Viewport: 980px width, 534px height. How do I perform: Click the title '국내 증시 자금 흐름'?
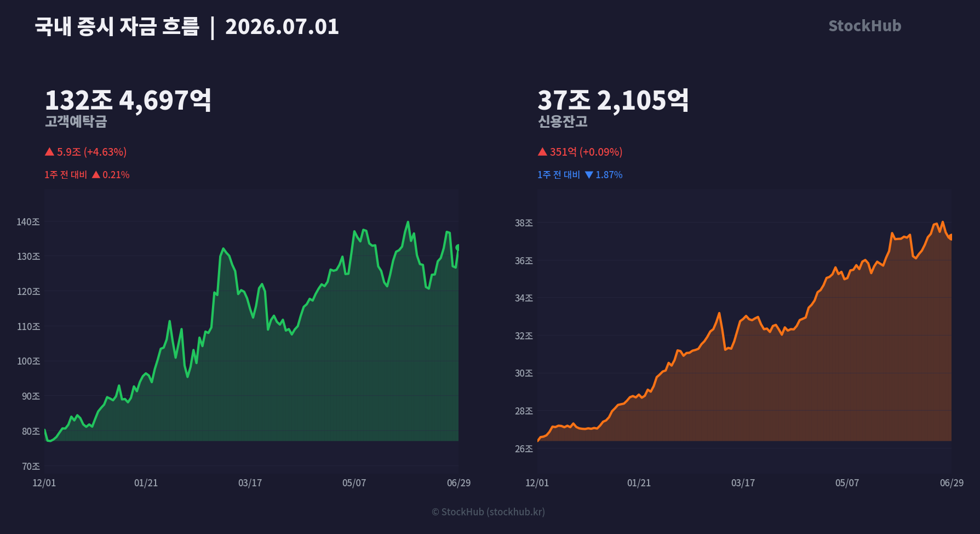(117, 26)
